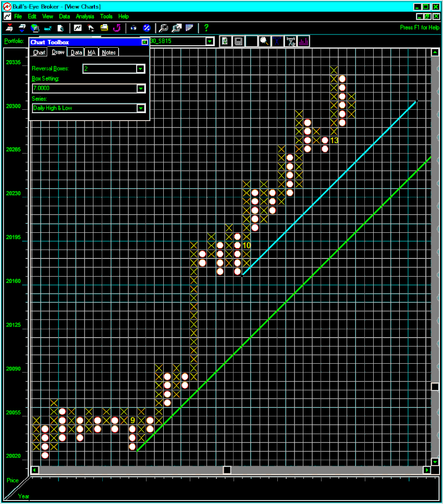Click the magnifier with window icon
Image resolution: width=443 pixels, height=504 pixels.
[x=177, y=28]
